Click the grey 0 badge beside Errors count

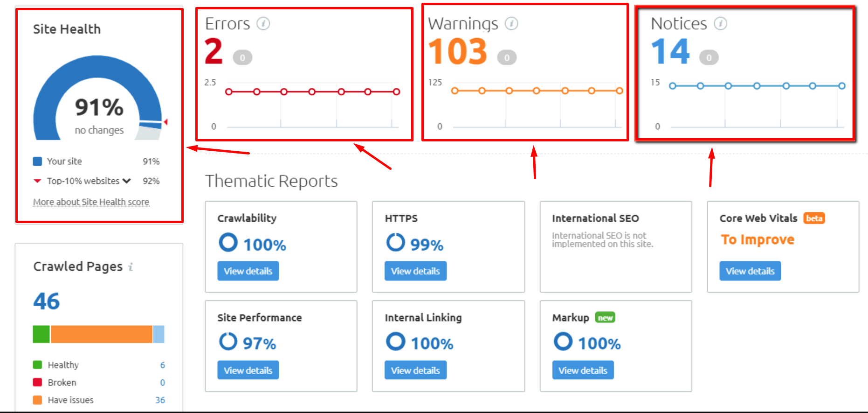[242, 57]
